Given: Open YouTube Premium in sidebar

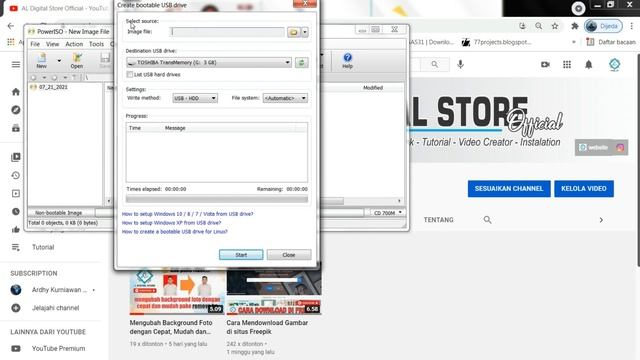Looking at the screenshot, I should coord(58,349).
